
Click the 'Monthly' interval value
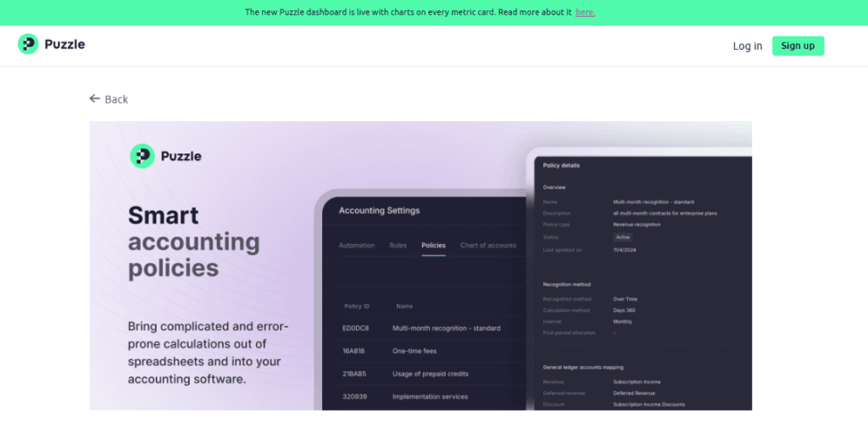(x=623, y=321)
